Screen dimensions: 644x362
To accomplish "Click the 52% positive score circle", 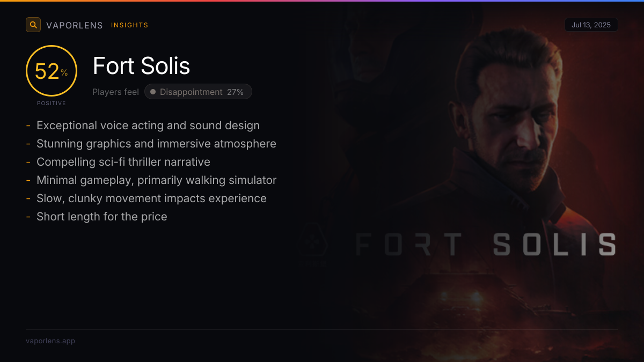I will coord(52,71).
